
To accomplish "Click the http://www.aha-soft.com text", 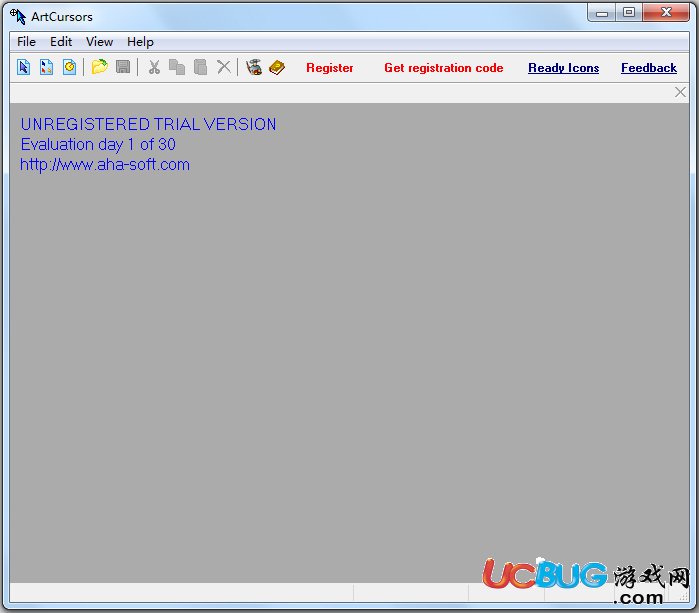I will 105,165.
